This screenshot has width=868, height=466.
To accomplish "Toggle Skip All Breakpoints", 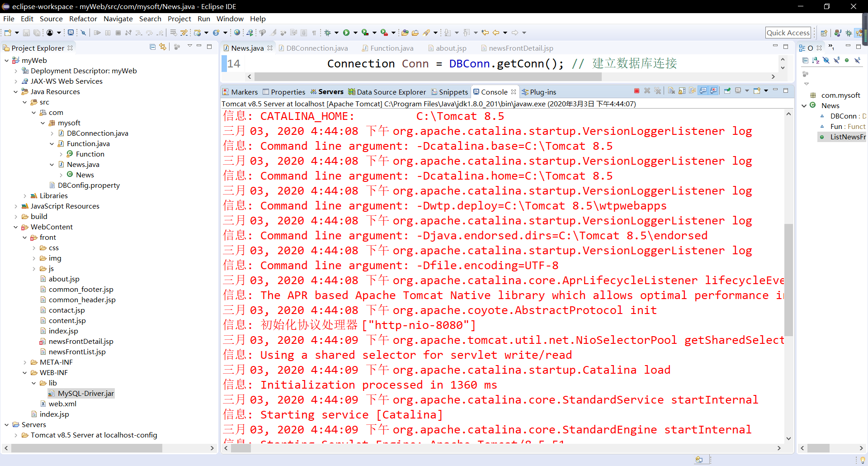I will (x=83, y=33).
